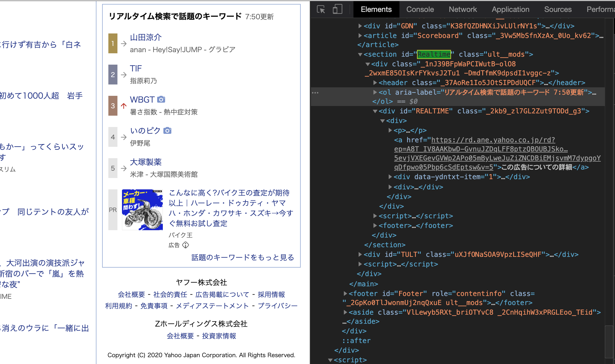
Task: Open the Performance tab in DevTools
Action: tap(600, 9)
